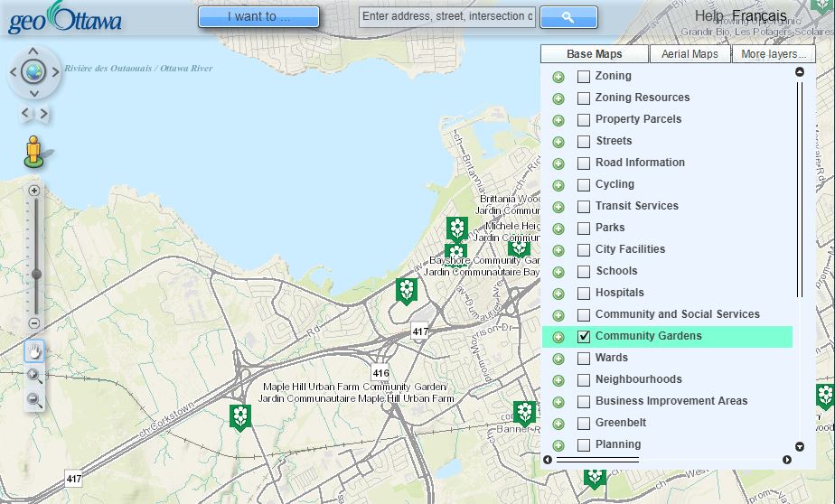Select the hand pan tool
Viewport: 835px width, 504px height.
(34, 351)
